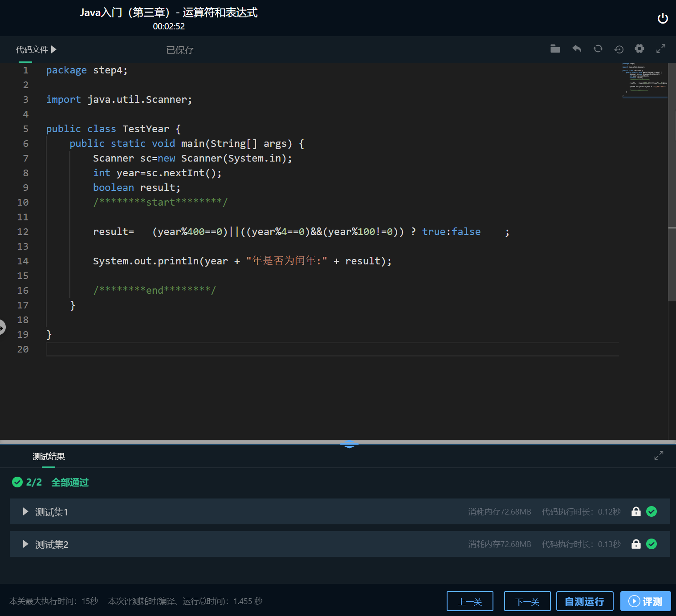Expand 测试集1 result details
The width and height of the screenshot is (676, 616).
point(25,512)
